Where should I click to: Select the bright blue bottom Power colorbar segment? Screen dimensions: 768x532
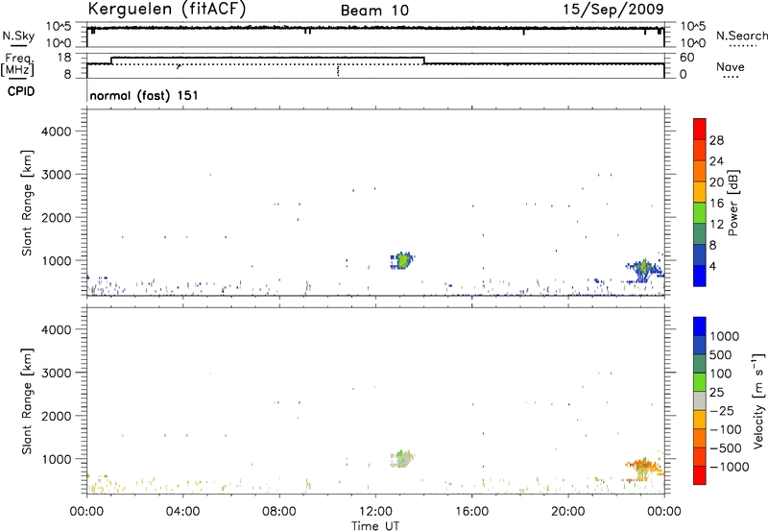[x=700, y=276]
